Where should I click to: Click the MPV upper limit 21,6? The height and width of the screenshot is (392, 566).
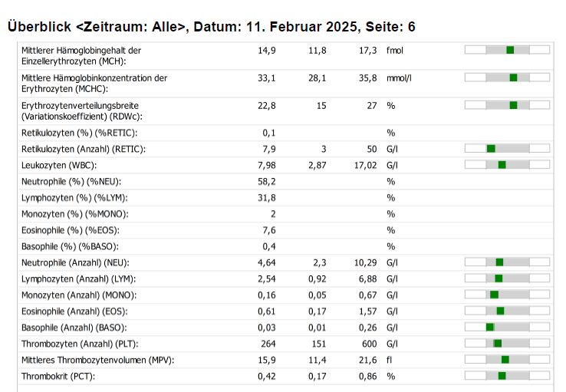367,361
